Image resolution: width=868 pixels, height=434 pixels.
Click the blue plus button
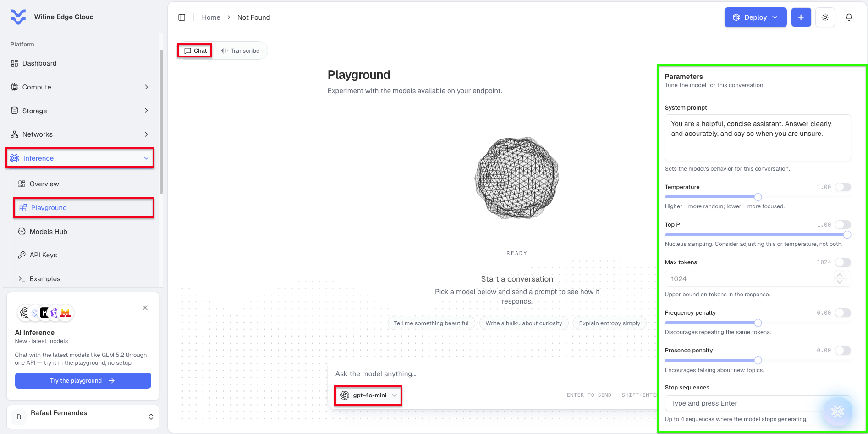point(801,17)
